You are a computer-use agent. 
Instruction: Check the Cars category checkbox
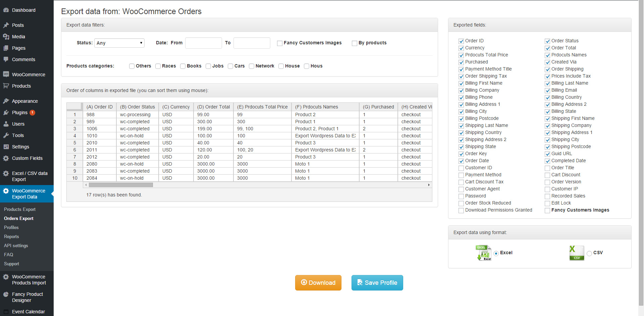point(230,66)
